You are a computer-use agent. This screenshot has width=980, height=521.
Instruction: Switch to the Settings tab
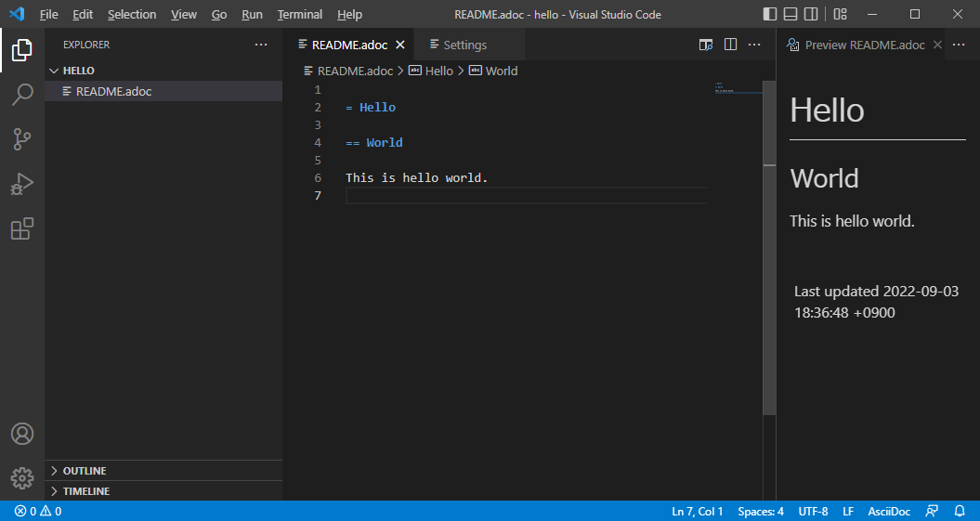464,45
